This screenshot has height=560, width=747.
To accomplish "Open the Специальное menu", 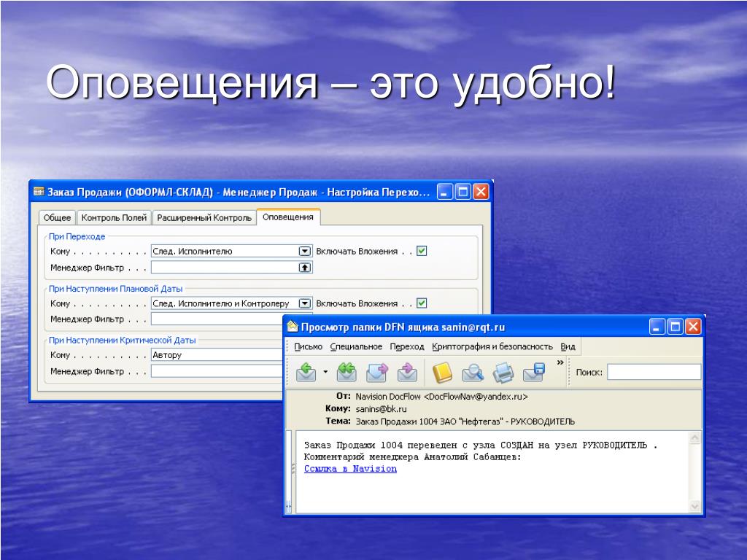I will pyautogui.click(x=356, y=346).
